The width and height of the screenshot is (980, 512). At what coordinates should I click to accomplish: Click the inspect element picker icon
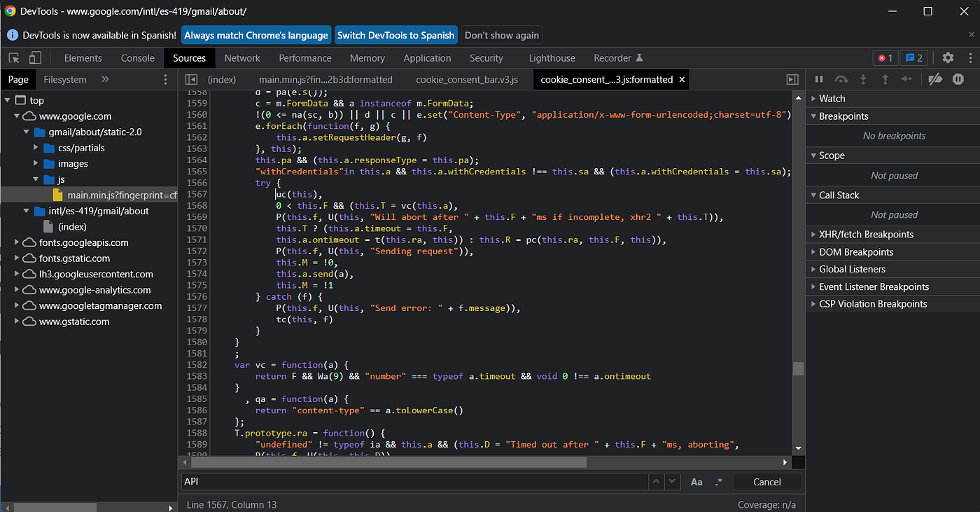point(15,58)
